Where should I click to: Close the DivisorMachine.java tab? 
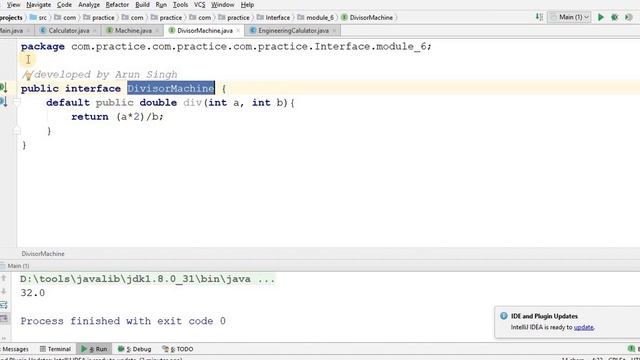click(238, 31)
